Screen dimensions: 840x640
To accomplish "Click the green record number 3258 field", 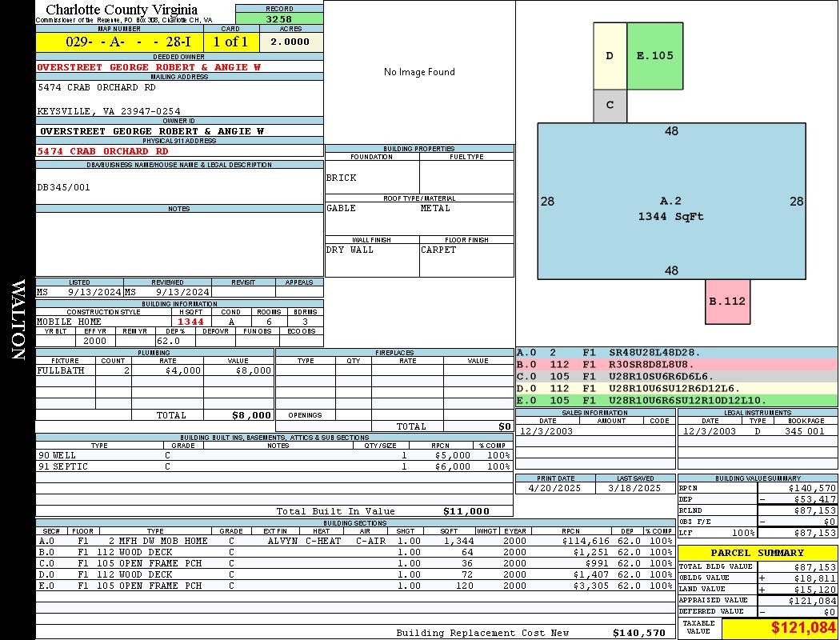I will click(x=279, y=18).
